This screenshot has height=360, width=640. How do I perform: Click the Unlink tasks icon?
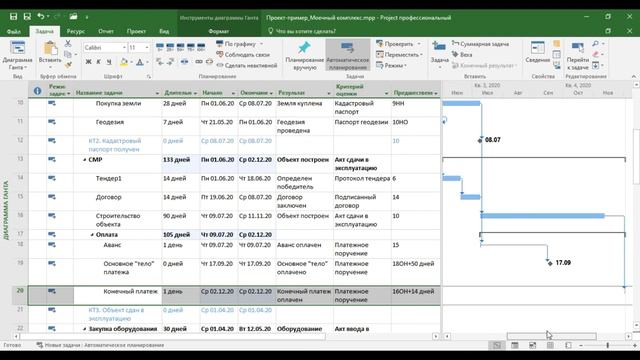point(209,62)
